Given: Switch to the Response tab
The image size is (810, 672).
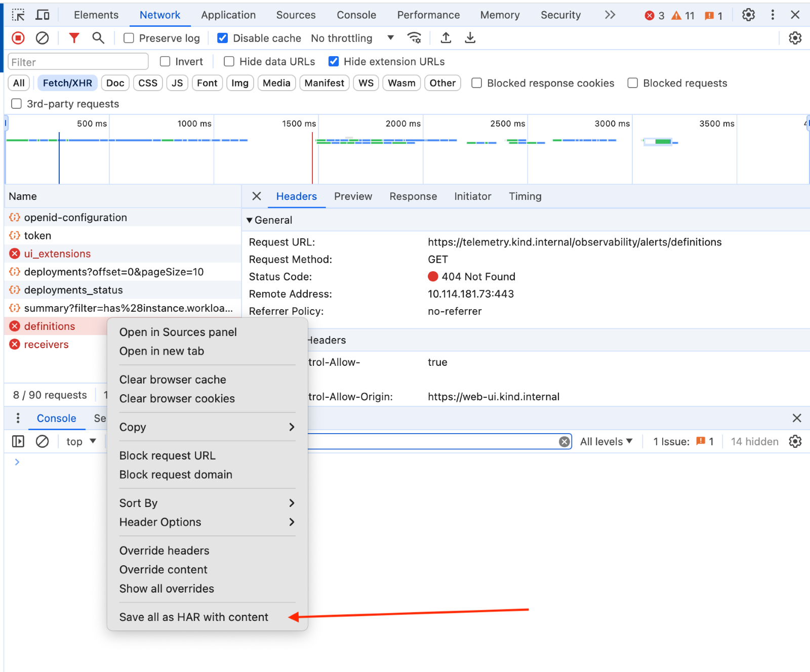Looking at the screenshot, I should [x=413, y=196].
